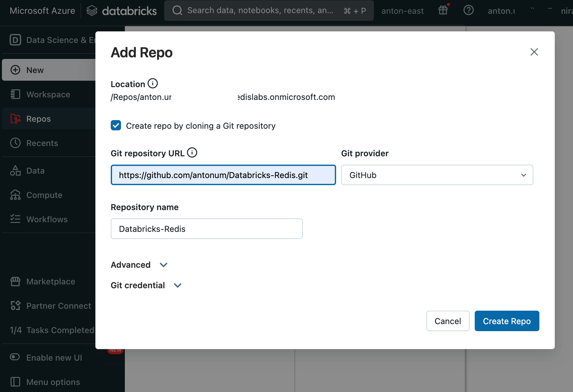The image size is (573, 392).
Task: Click the Partner Connect icon
Action: tap(15, 306)
